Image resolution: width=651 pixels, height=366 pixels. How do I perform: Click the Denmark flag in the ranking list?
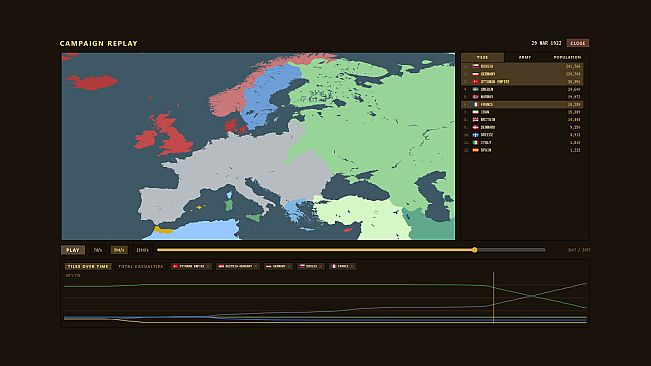coord(476,127)
